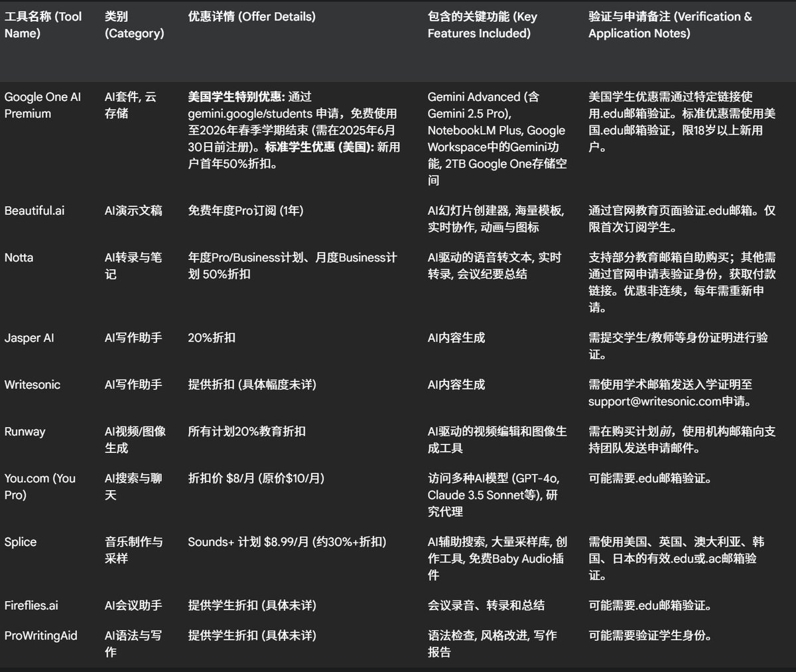Click the 'Gemini Advanced' features cell
Viewport: 796px width, 672px height.
coord(497,138)
